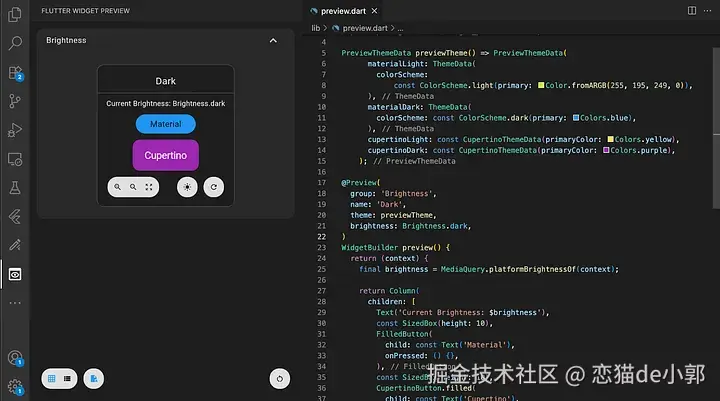This screenshot has height=401, width=720.
Task: Click 'materialDark: ThemeData(' code line
Action: tap(419, 107)
